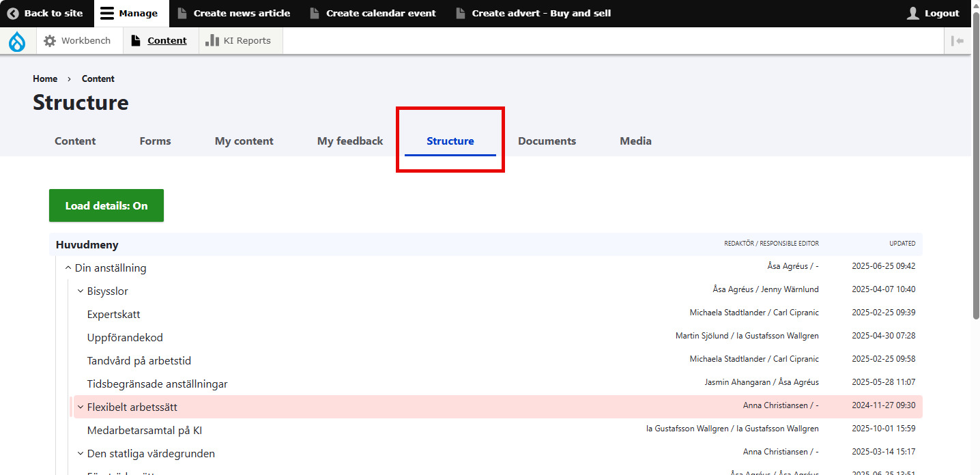This screenshot has width=980, height=475.
Task: Collapse toolbar with the sidebar orientation icon
Action: point(958,41)
